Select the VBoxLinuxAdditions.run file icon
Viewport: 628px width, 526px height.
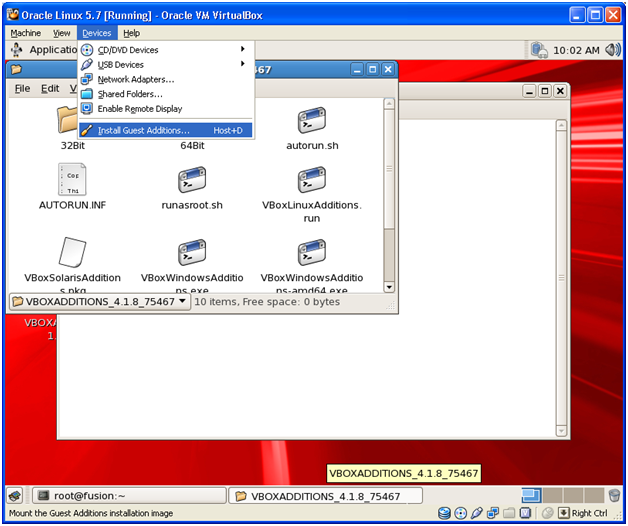[312, 180]
